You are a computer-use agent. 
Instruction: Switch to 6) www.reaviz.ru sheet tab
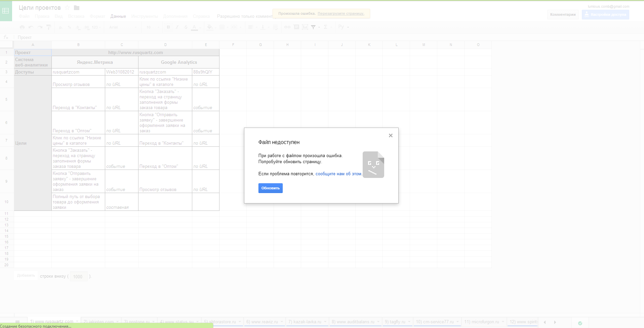click(x=264, y=322)
